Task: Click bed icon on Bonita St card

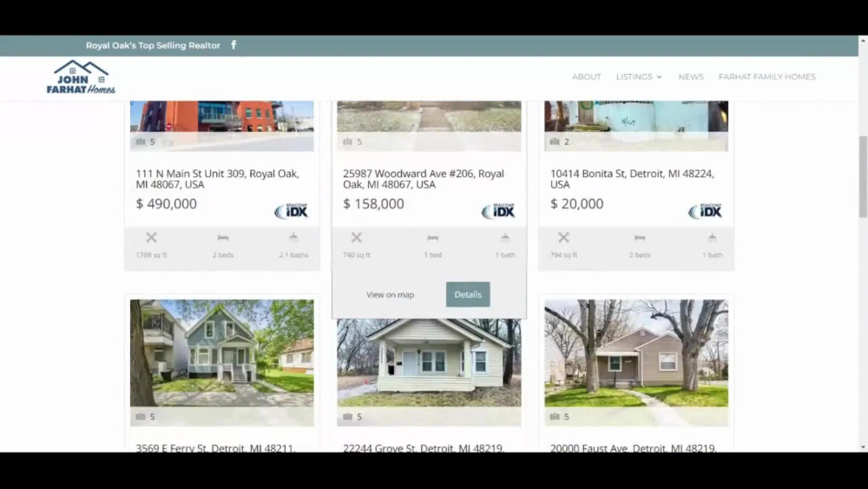Action: click(640, 238)
